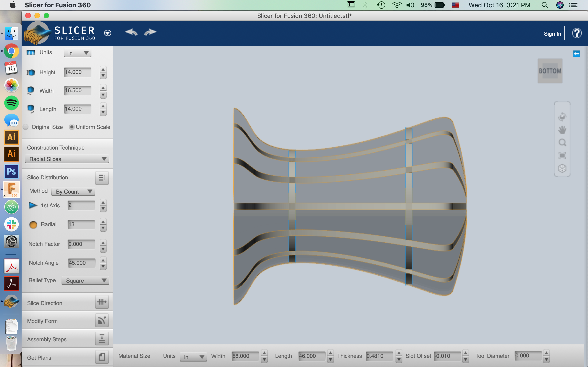Image resolution: width=588 pixels, height=367 pixels.
Task: Expand the Relief Type Square dropdown
Action: [85, 281]
